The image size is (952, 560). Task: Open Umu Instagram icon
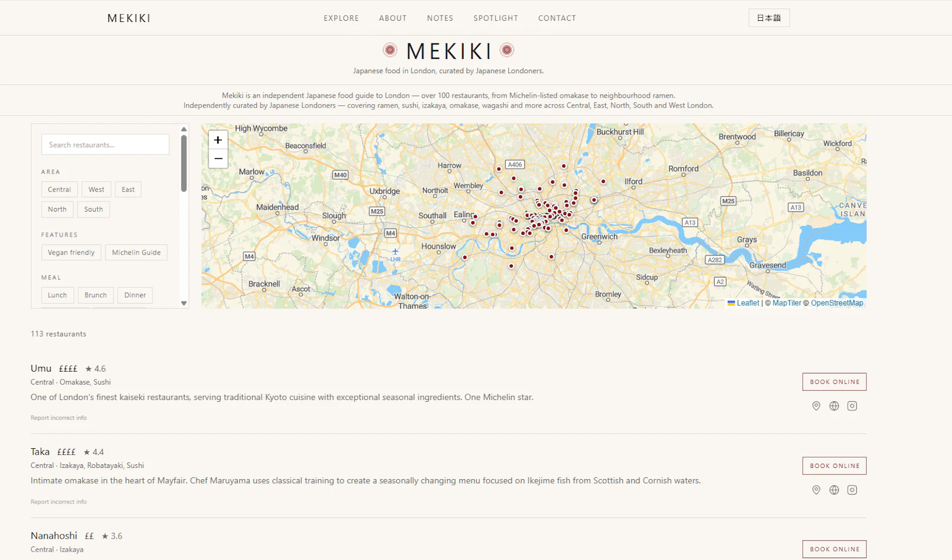[x=852, y=406]
